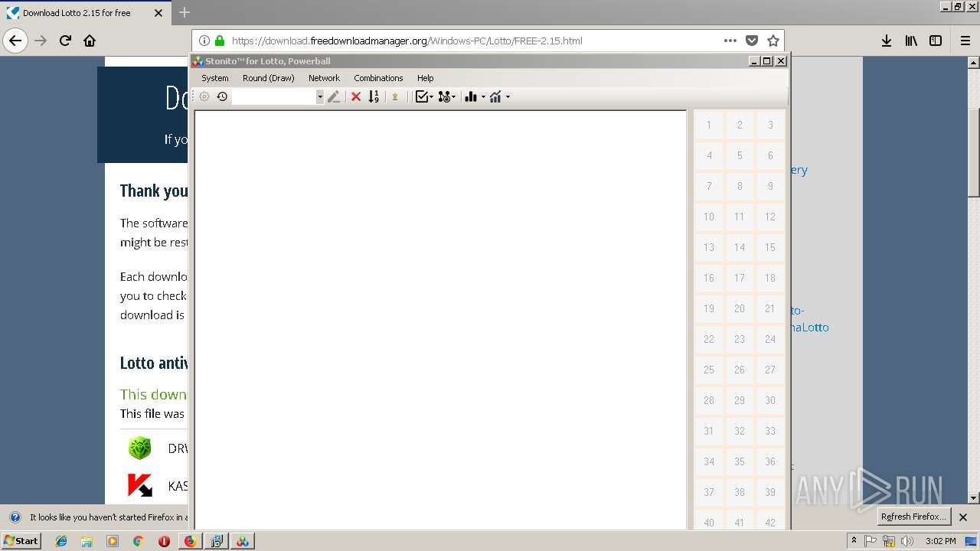Open Opera from the taskbar
The image size is (980, 551).
[x=164, y=541]
